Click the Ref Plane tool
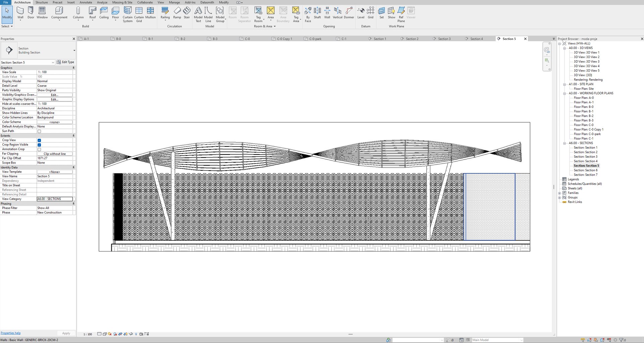 (x=401, y=15)
